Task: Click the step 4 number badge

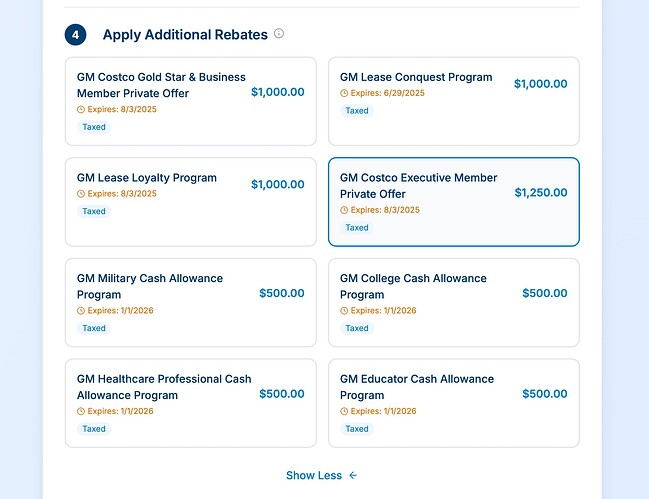Action: pos(75,35)
